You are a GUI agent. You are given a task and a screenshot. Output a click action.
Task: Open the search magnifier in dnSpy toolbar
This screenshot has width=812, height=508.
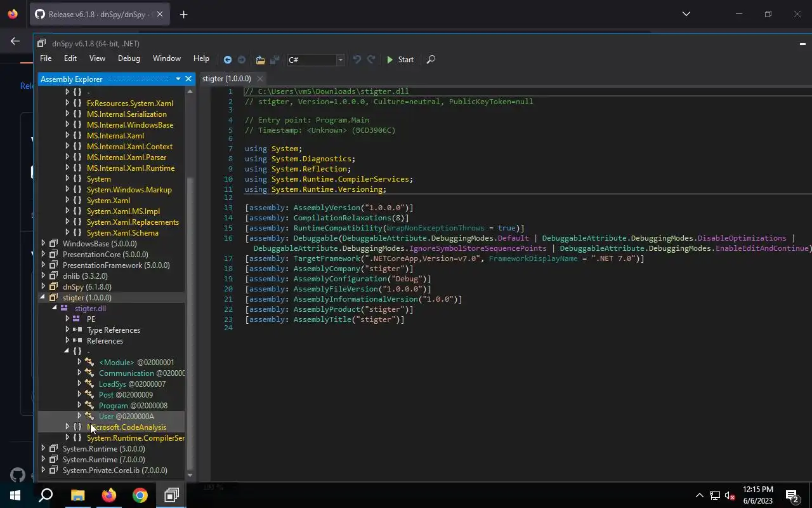431,60
